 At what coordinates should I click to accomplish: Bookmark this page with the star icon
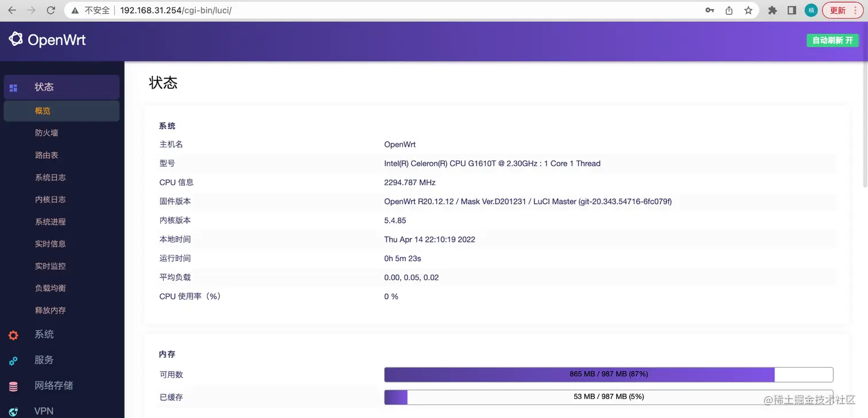(748, 10)
